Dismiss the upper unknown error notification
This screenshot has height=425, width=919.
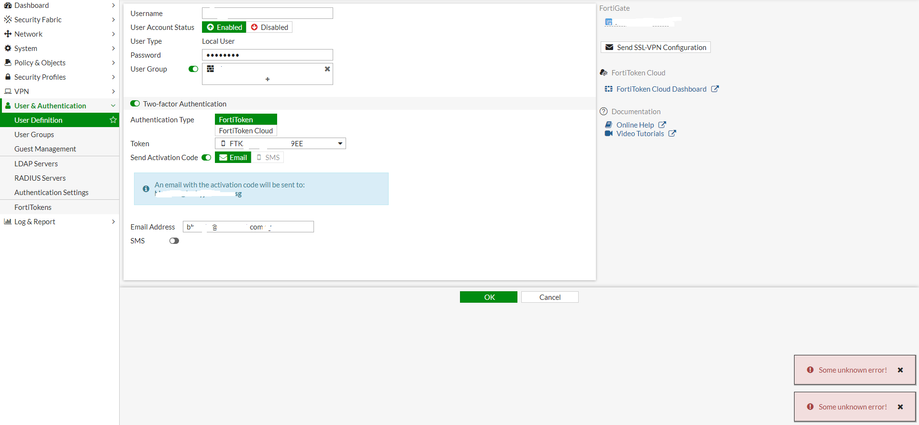coord(900,370)
